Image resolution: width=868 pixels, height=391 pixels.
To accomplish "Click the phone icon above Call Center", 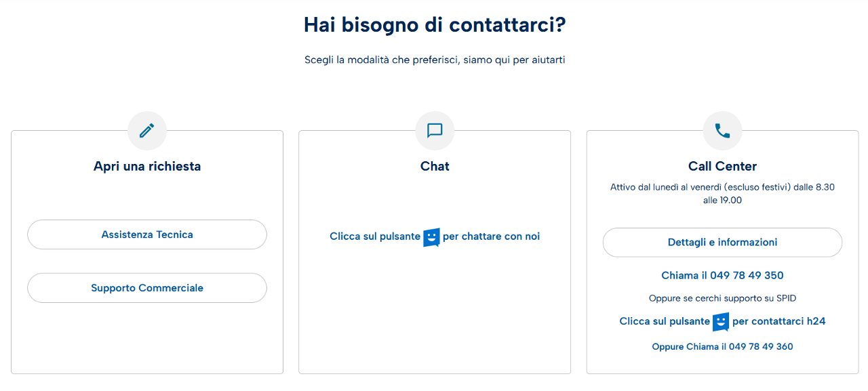I will (722, 131).
